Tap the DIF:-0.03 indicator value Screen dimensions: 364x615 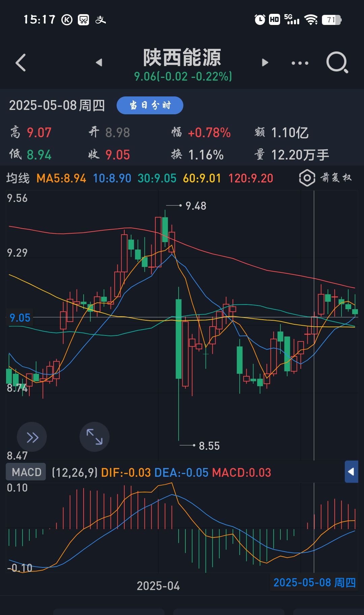coord(126,473)
